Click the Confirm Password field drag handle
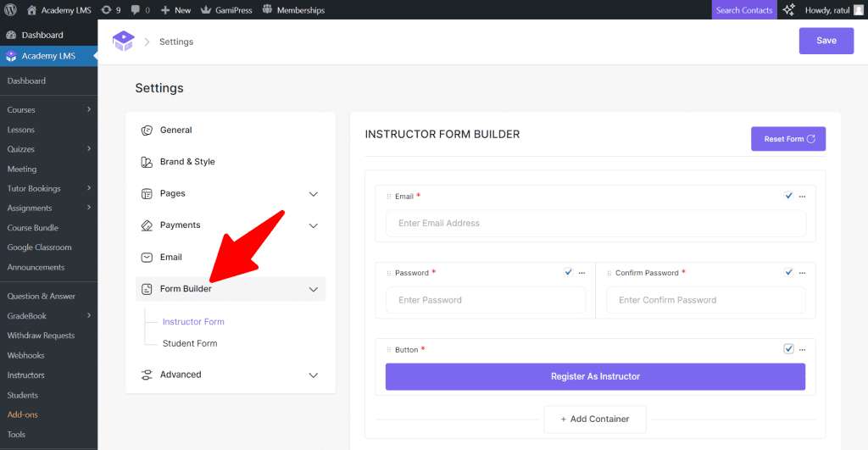This screenshot has width=868, height=450. pos(609,273)
